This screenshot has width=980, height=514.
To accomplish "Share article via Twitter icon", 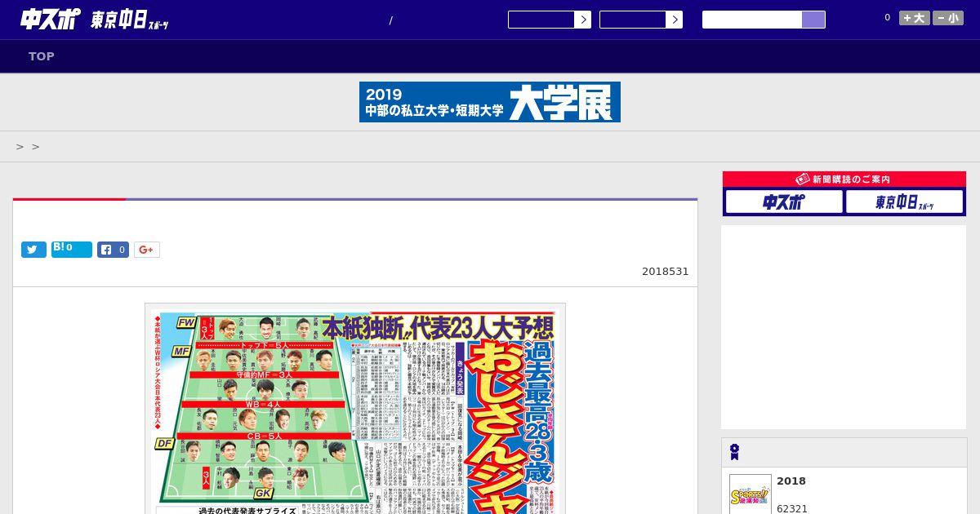I will (x=33, y=250).
